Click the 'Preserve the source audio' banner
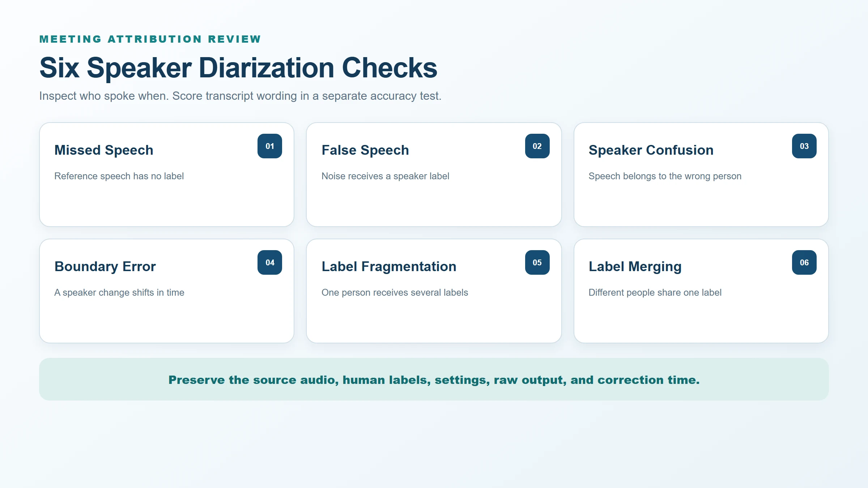The image size is (868, 488). (434, 379)
